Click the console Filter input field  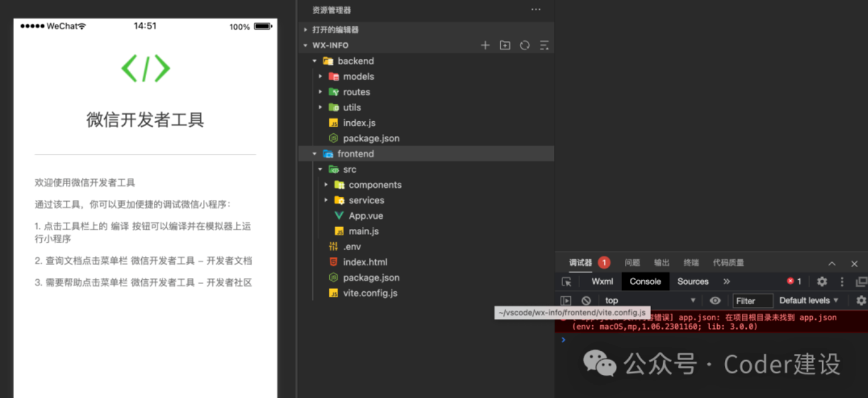point(753,300)
